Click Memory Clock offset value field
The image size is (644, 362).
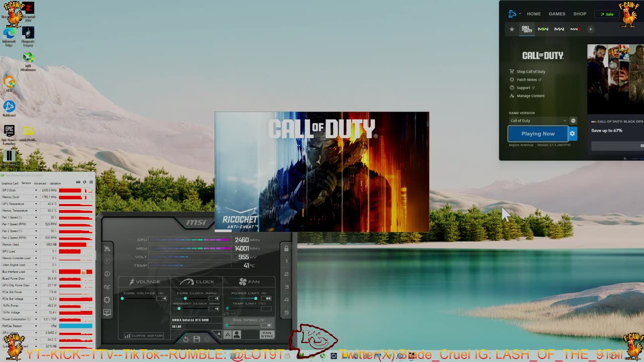tap(214, 309)
